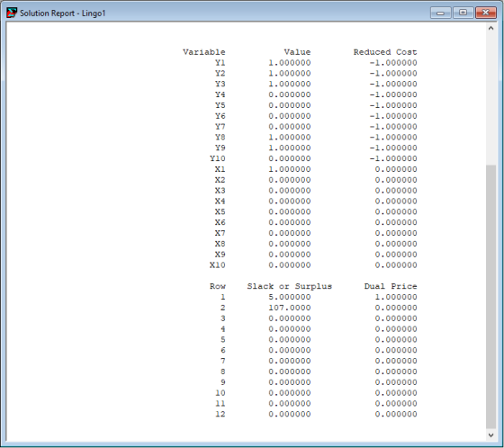This screenshot has width=504, height=448.
Task: Select row number 4
Action: click(x=223, y=328)
